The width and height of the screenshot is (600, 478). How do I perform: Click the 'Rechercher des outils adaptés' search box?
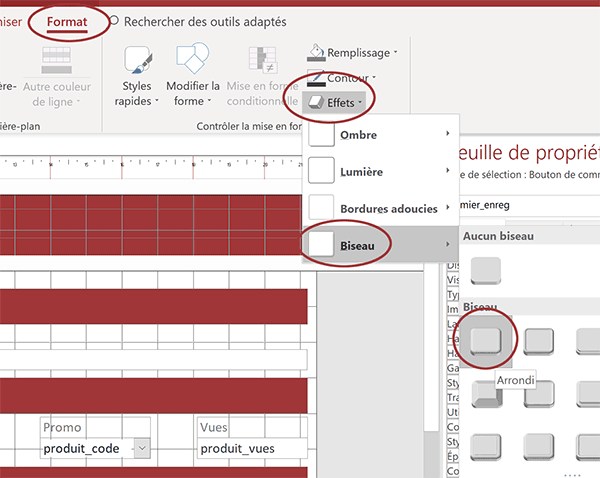(205, 22)
